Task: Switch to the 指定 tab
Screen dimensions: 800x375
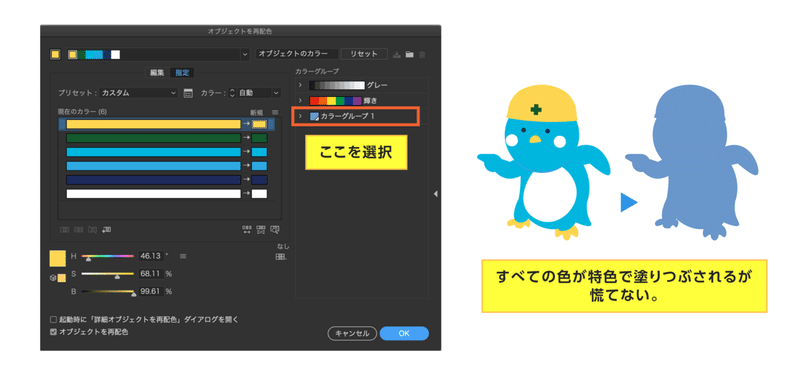Action: [x=182, y=72]
